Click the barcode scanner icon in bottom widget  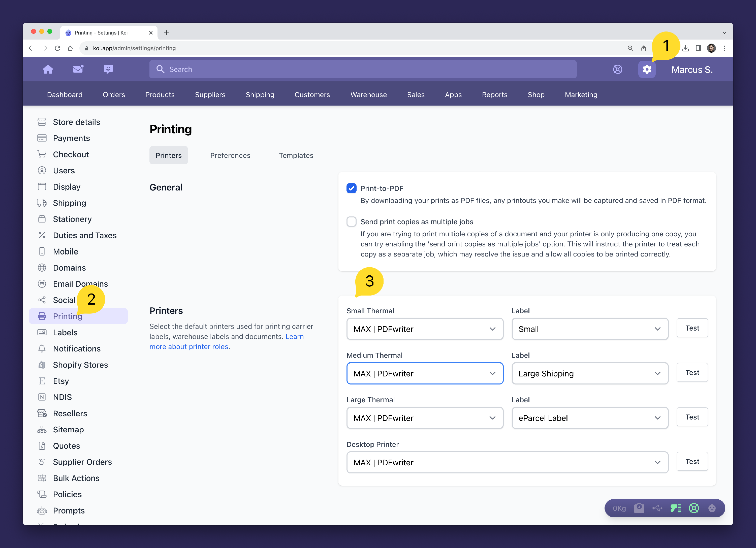point(676,508)
